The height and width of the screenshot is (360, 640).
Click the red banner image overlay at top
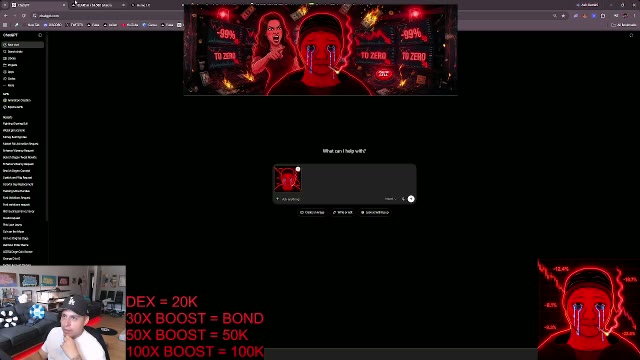point(320,50)
